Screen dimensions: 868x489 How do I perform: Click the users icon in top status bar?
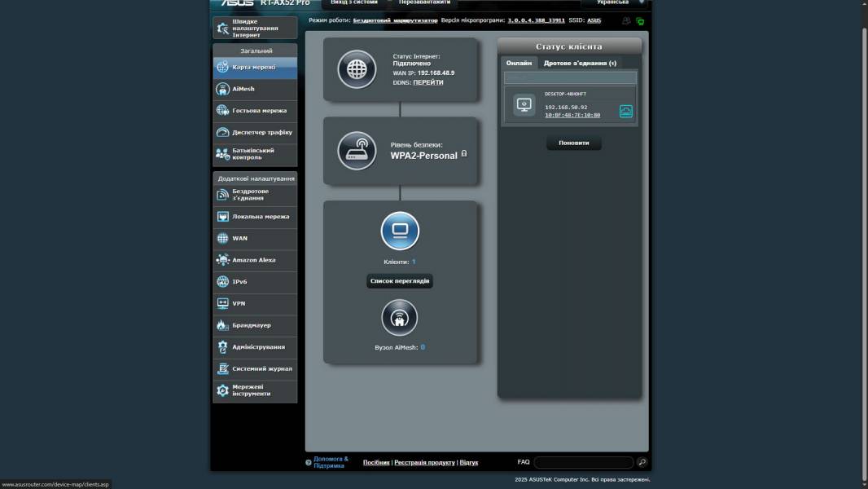[x=626, y=21]
